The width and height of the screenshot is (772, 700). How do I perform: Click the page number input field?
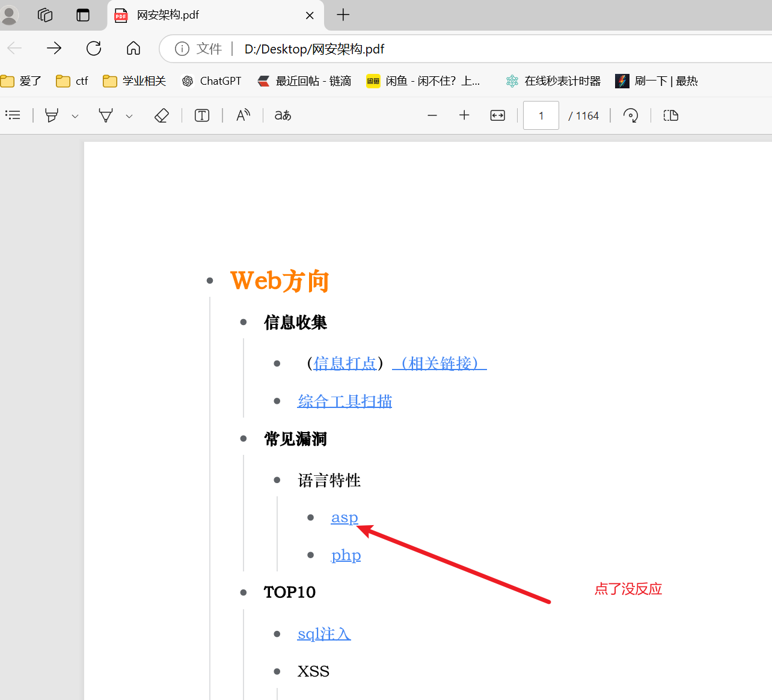pyautogui.click(x=541, y=115)
